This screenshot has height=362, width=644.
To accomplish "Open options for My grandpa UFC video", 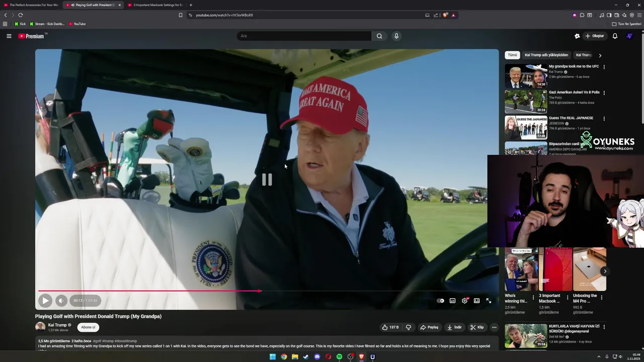I will 604,67.
